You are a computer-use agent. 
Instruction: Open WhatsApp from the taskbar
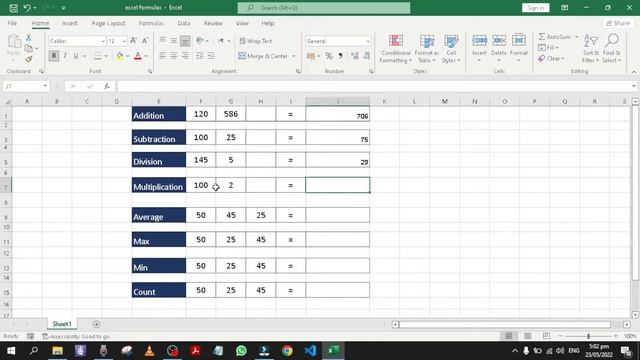pos(241,351)
